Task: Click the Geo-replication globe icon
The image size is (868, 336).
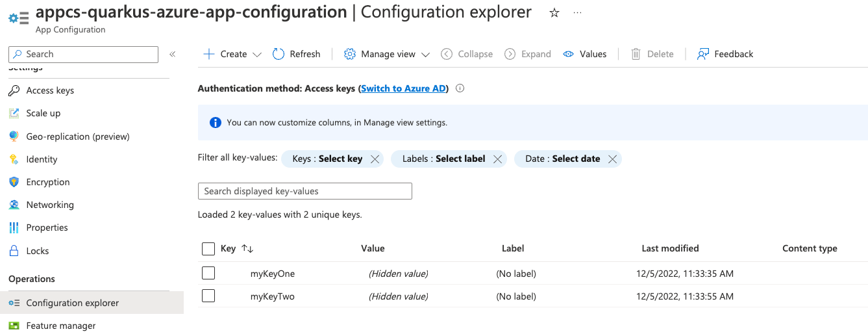Action: tap(14, 136)
